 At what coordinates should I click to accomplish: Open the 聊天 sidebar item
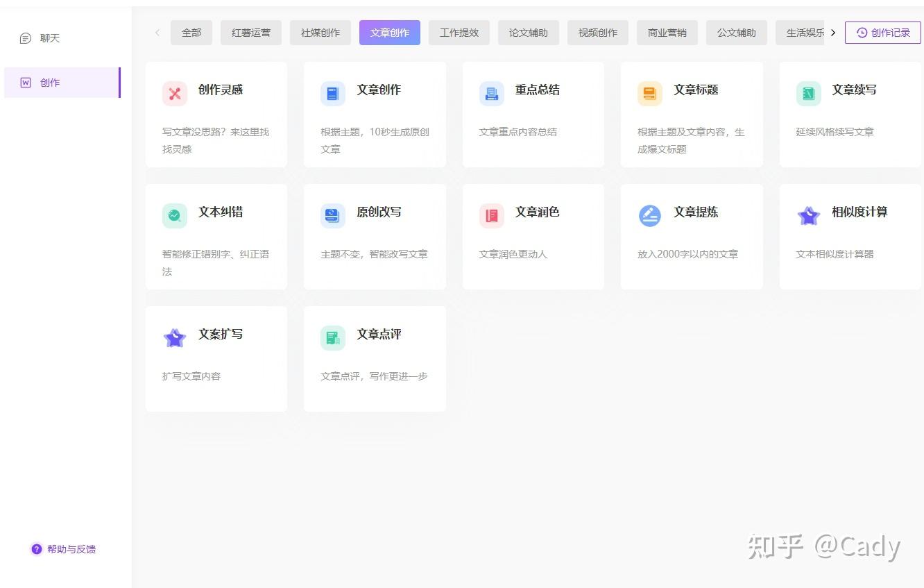pyautogui.click(x=62, y=38)
